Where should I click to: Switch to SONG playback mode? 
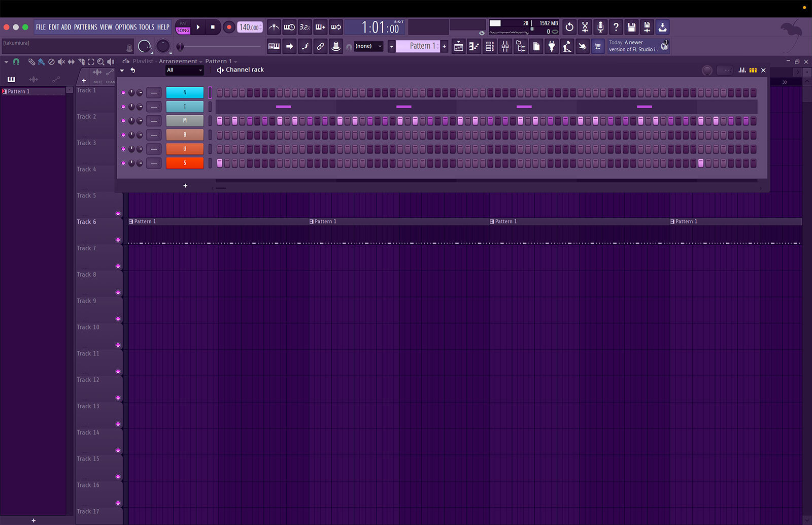pyautogui.click(x=183, y=30)
